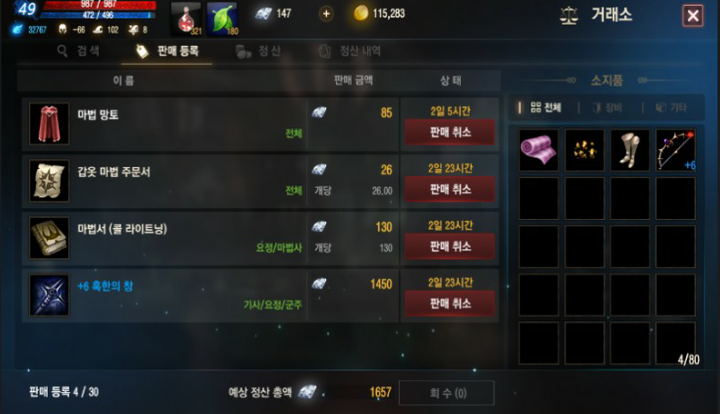Click the 회수 (0) retrieve button
Image resolution: width=720 pixels, height=414 pixels.
447,393
